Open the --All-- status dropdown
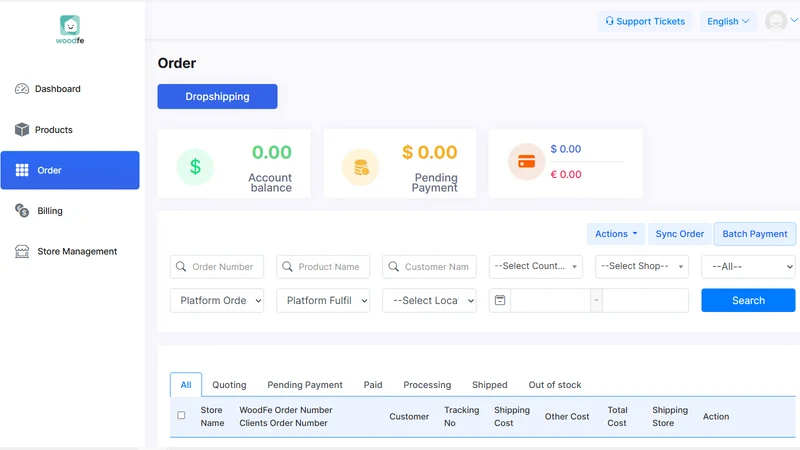The height and width of the screenshot is (450, 800). tap(748, 266)
